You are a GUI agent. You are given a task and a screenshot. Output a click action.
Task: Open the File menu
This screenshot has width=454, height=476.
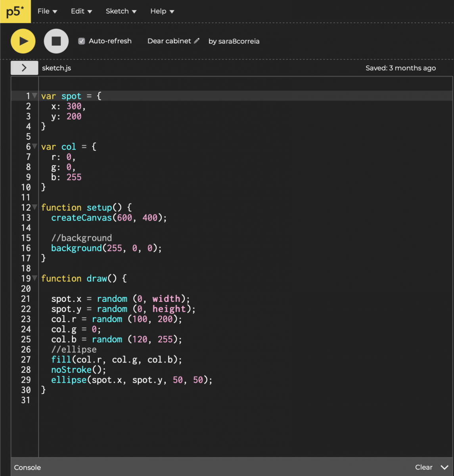pos(47,11)
